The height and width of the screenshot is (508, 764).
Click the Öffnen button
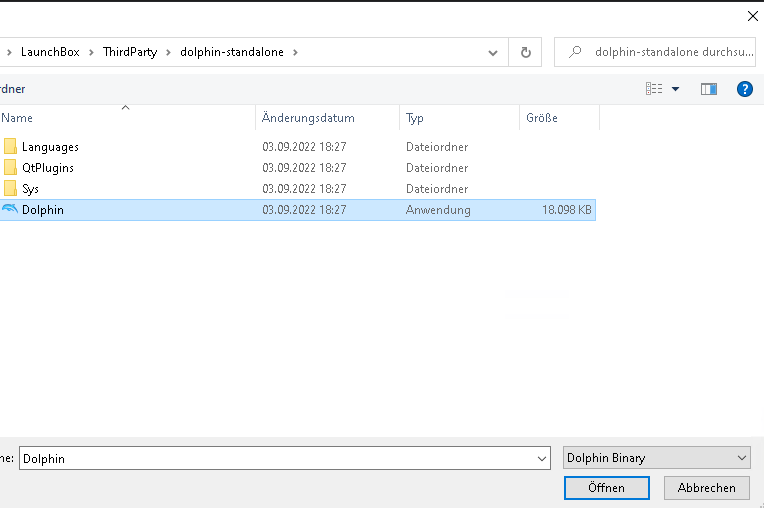606,488
